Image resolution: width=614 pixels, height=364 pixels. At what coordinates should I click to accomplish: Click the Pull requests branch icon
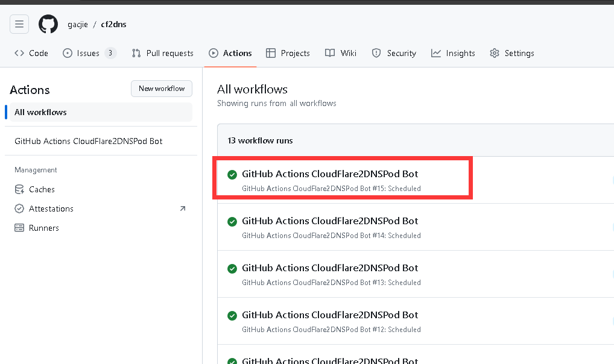[x=136, y=53]
